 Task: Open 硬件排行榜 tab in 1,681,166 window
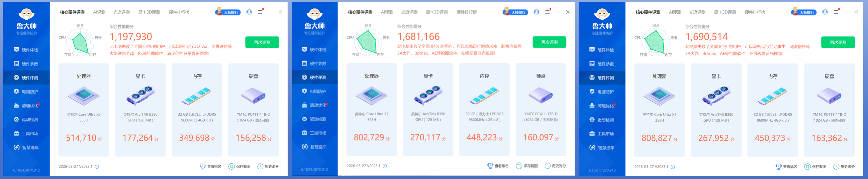click(x=467, y=12)
